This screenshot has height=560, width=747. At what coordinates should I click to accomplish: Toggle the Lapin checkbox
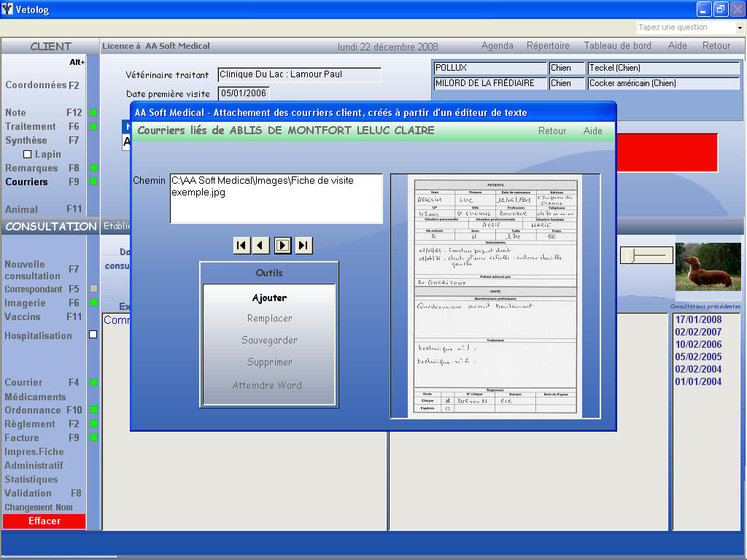pos(27,155)
